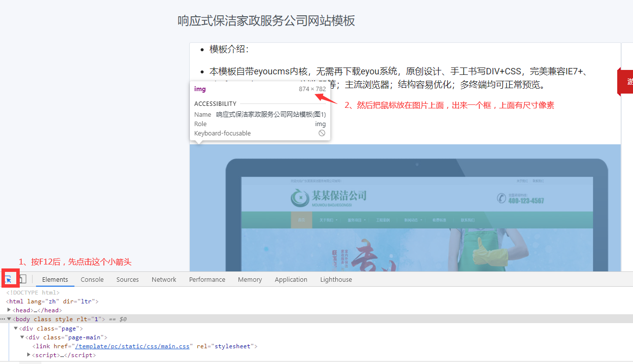
Task: Open the Performance tab
Action: pyautogui.click(x=207, y=279)
